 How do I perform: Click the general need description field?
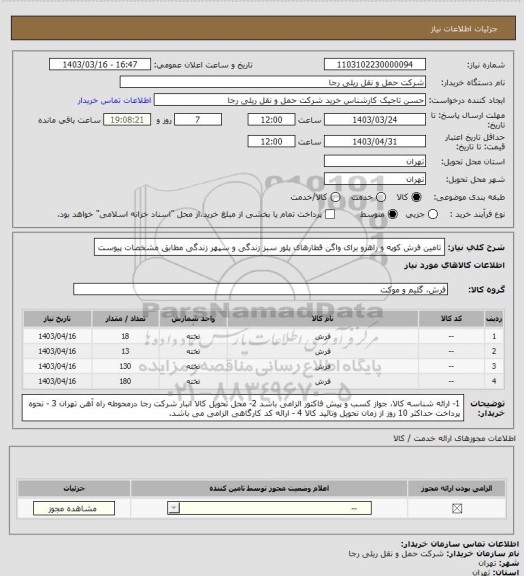[x=269, y=248]
